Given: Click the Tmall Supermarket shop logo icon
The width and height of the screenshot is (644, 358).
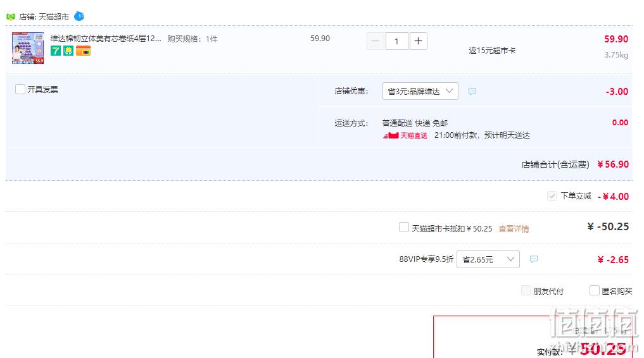Looking at the screenshot, I should [11, 17].
